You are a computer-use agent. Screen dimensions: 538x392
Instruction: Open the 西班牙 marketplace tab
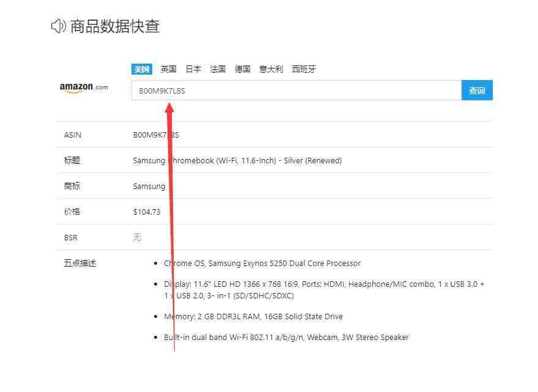[x=304, y=69]
